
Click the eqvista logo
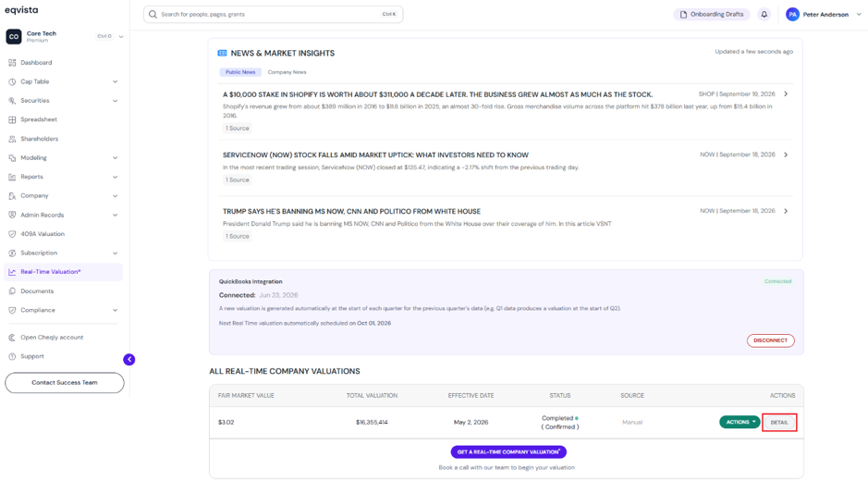(21, 10)
